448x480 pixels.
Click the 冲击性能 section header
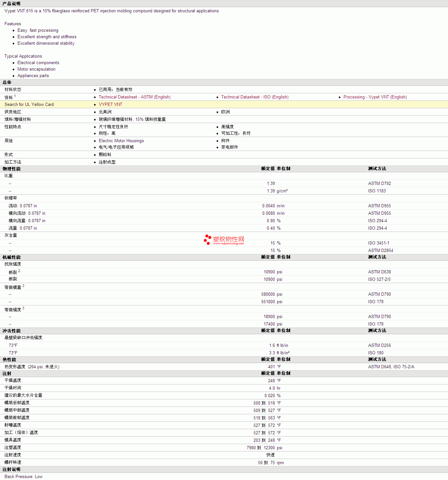[11, 331]
